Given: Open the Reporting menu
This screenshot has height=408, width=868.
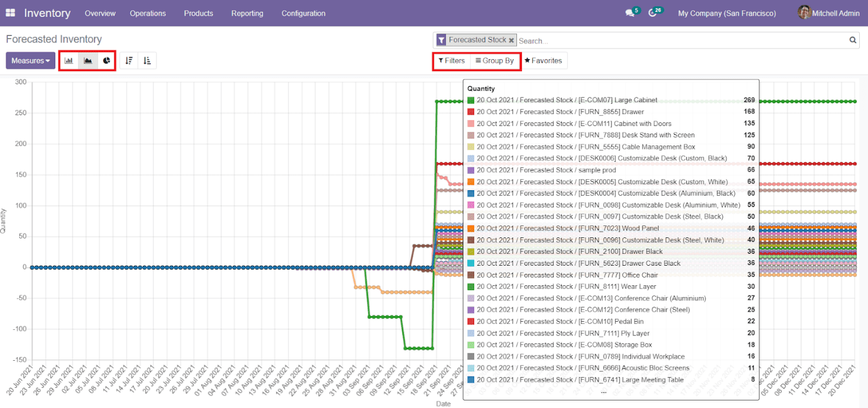Looking at the screenshot, I should [247, 13].
